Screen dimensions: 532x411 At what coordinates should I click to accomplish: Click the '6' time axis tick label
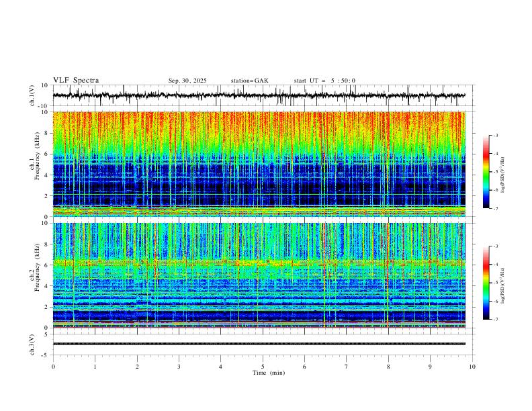click(304, 367)
